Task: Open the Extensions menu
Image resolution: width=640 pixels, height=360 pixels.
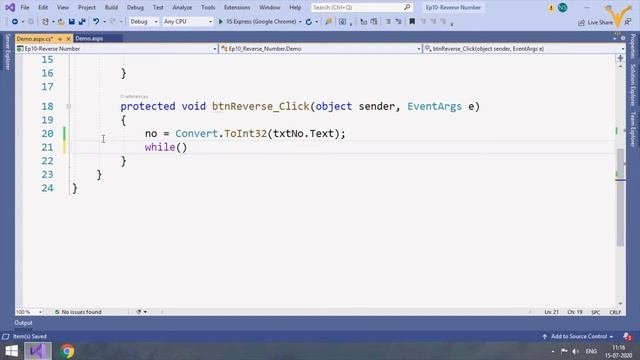Action: coord(237,7)
